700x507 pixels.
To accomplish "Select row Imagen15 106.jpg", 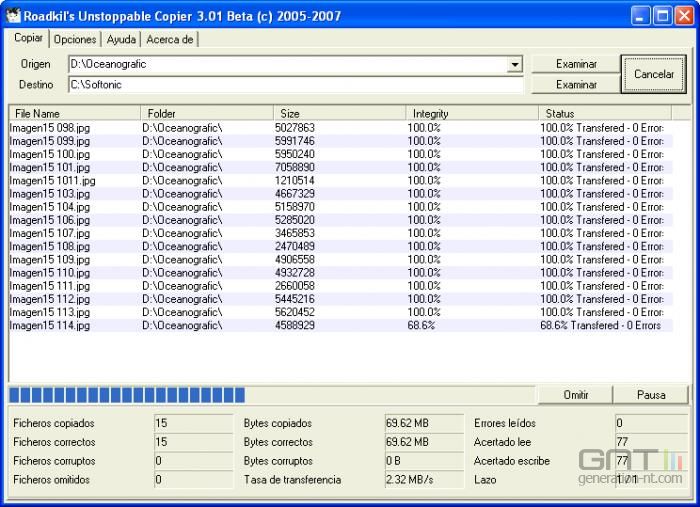I will [341, 220].
